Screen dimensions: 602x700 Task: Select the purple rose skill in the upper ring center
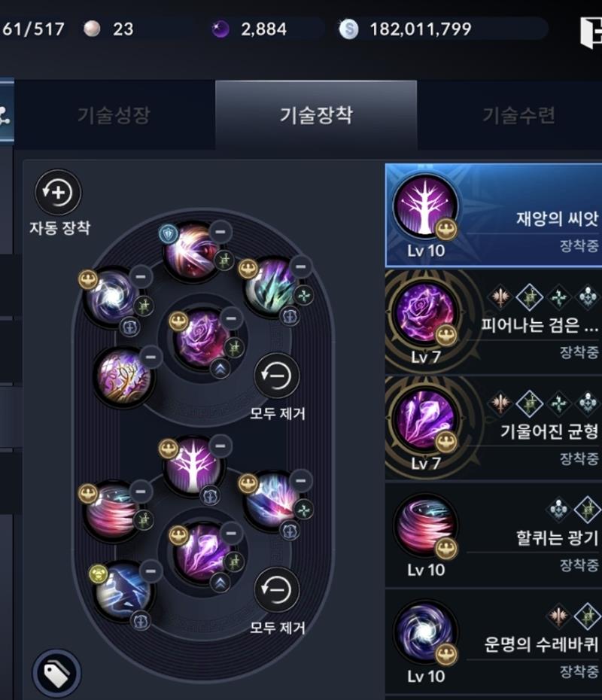click(x=203, y=339)
